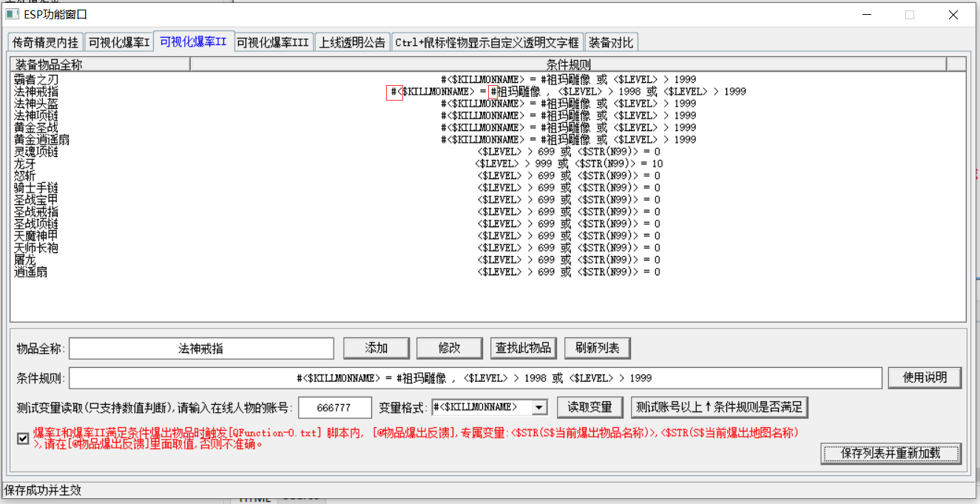The width and height of the screenshot is (980, 504).
Task: Click the 添加 button
Action: pos(376,348)
